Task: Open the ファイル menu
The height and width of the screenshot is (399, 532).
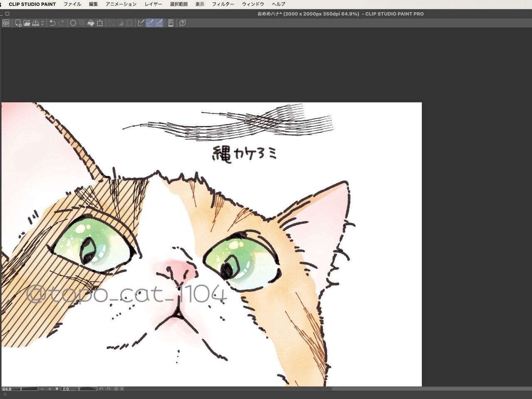Action: [x=72, y=4]
